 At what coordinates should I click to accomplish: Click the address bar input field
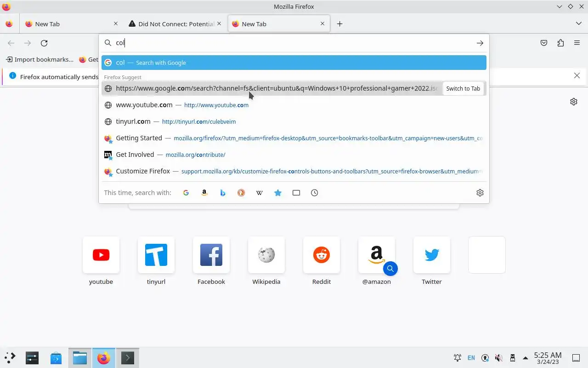[294, 43]
